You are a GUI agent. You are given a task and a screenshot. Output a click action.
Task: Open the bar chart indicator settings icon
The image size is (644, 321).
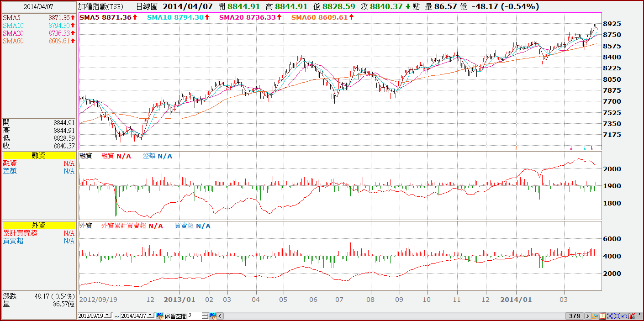click(x=632, y=316)
